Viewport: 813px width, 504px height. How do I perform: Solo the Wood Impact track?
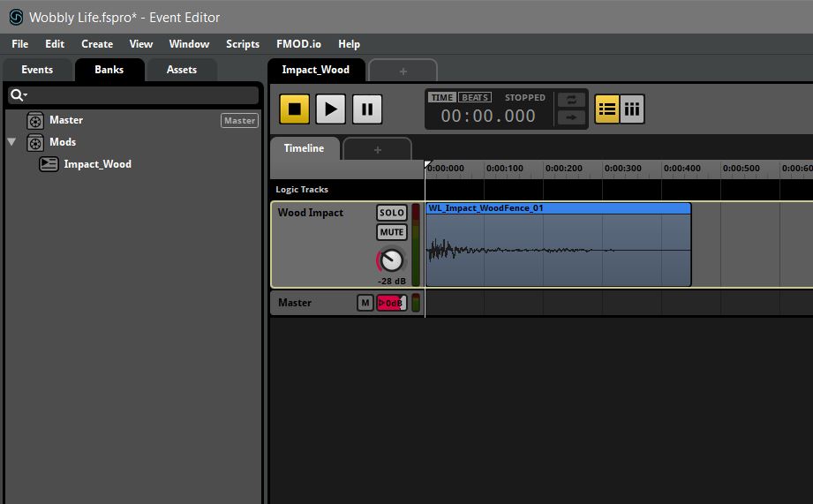point(391,213)
